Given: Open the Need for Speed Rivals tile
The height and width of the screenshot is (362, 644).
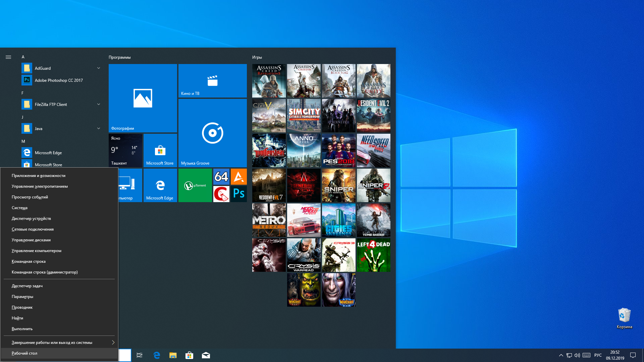Looking at the screenshot, I should pyautogui.click(x=374, y=150).
